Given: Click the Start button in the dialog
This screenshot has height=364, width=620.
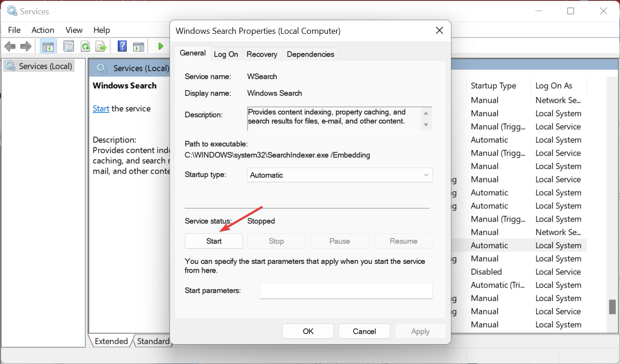Looking at the screenshot, I should pos(214,241).
